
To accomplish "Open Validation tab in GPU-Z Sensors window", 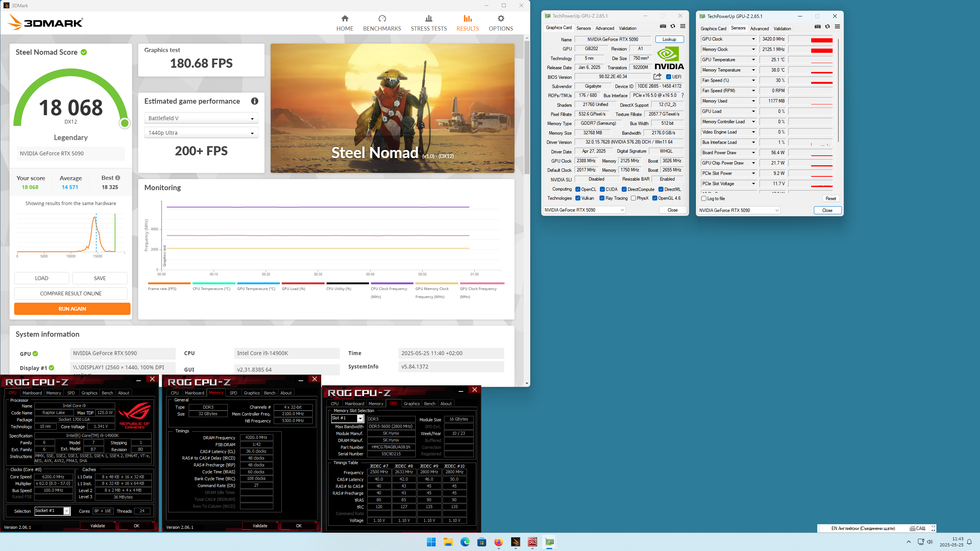I will pyautogui.click(x=782, y=29).
